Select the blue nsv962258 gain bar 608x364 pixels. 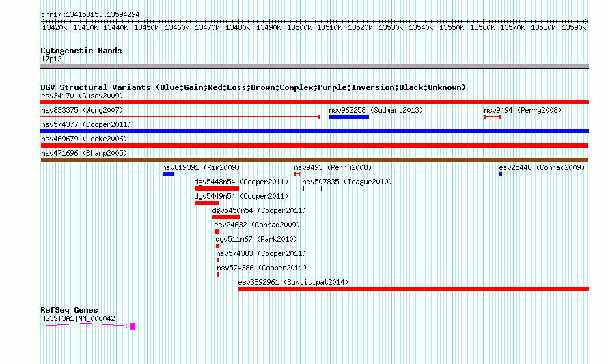click(349, 117)
